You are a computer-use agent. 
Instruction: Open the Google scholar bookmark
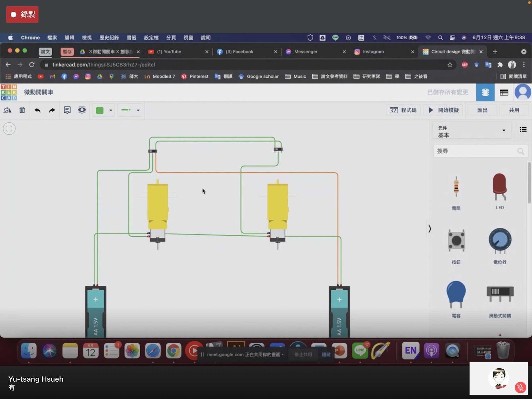coord(258,76)
